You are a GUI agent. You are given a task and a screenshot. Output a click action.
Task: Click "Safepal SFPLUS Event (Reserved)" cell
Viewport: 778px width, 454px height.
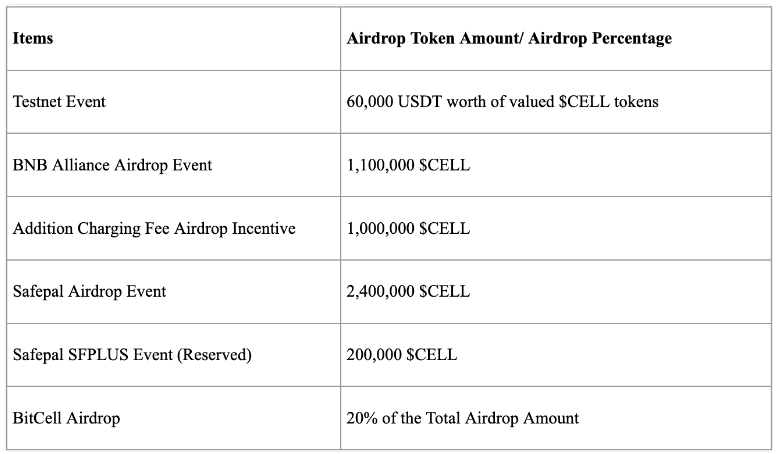click(x=174, y=355)
